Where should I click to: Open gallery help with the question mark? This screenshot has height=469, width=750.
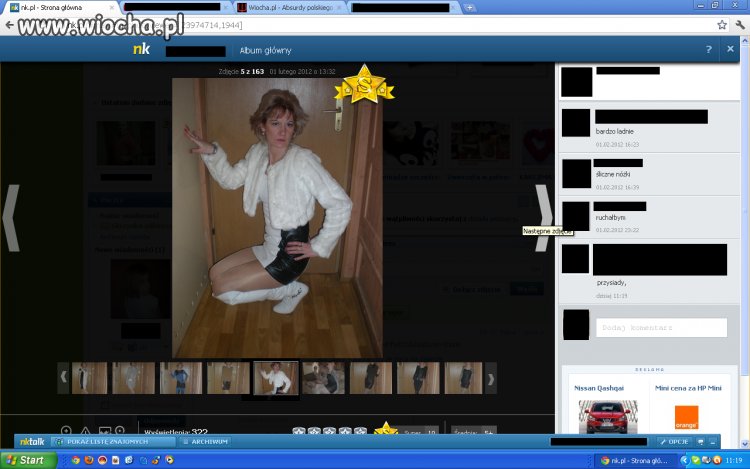click(x=709, y=49)
